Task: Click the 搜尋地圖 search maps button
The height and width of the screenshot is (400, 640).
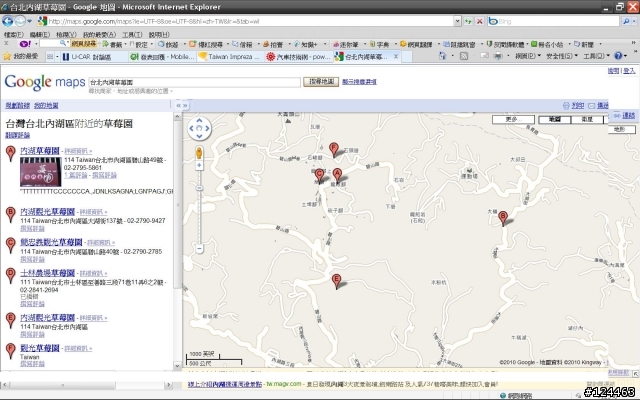Action: (321, 82)
